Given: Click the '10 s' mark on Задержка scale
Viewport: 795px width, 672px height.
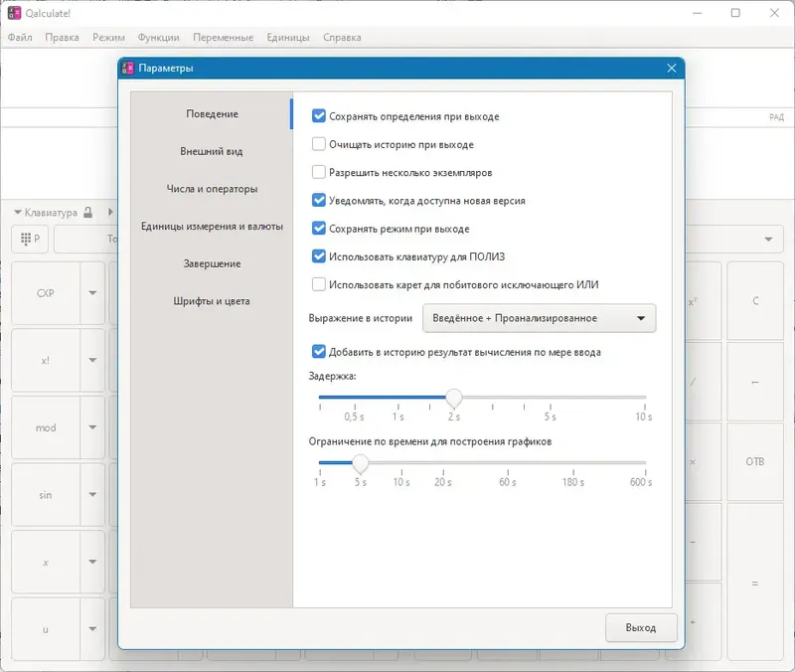Looking at the screenshot, I should [x=644, y=417].
